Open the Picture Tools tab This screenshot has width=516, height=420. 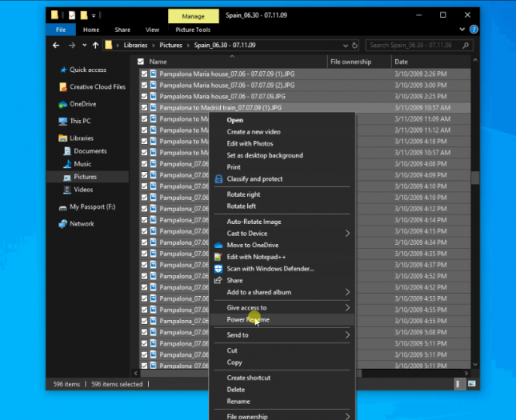[x=193, y=30]
